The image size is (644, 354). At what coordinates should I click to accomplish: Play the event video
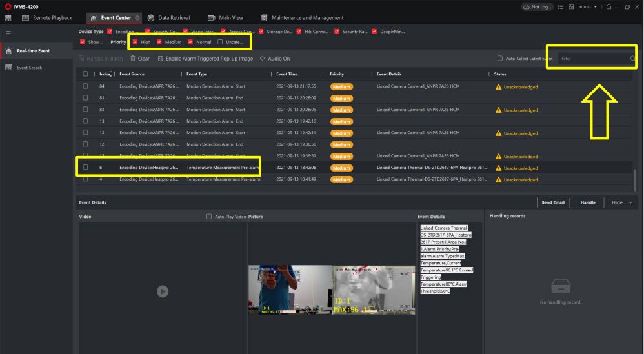click(x=163, y=291)
